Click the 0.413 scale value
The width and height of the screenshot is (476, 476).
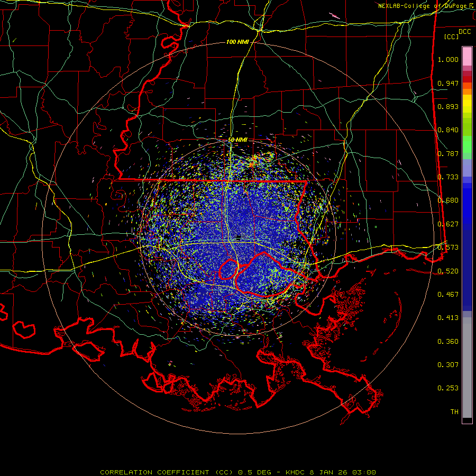448,318
